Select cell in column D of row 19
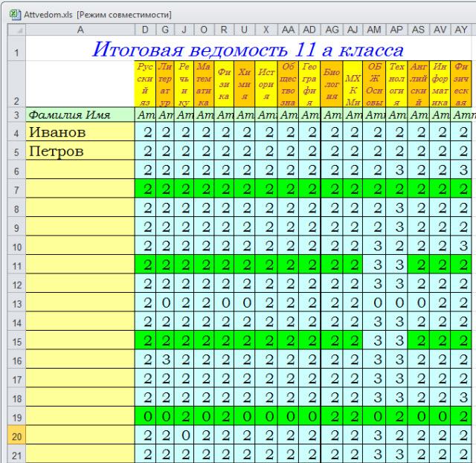Viewport: 476px width, 463px height. [146, 416]
